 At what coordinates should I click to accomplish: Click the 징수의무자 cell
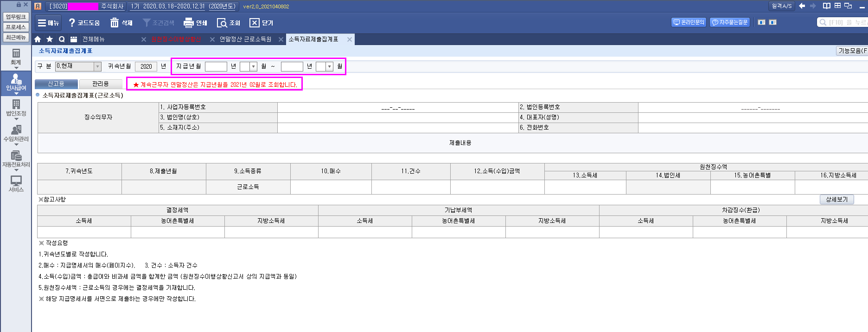click(98, 117)
